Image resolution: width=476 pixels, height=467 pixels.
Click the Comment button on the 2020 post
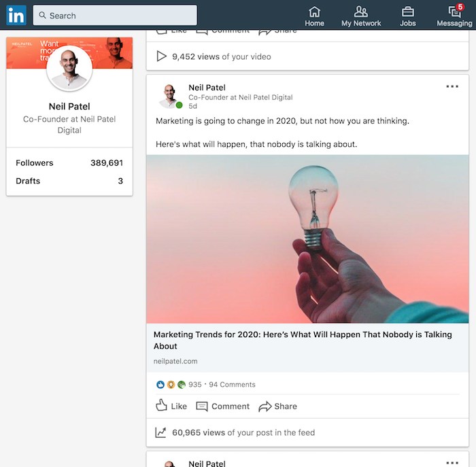[223, 407]
